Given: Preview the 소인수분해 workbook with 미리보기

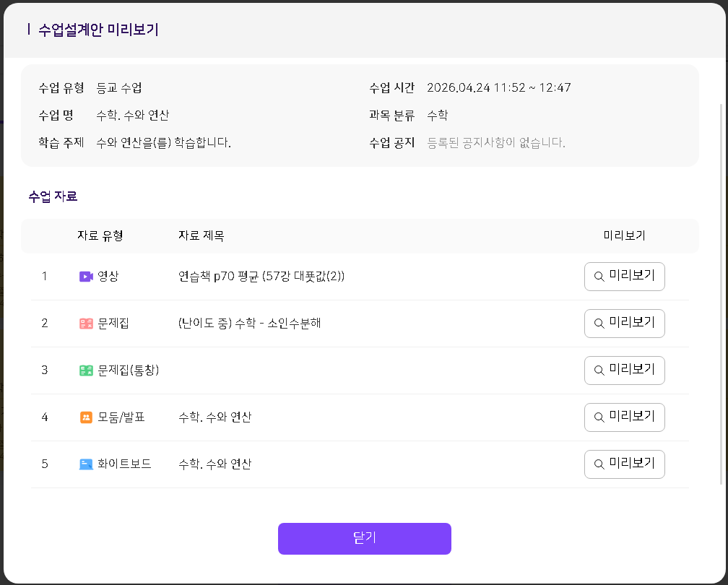Looking at the screenshot, I should 624,324.
